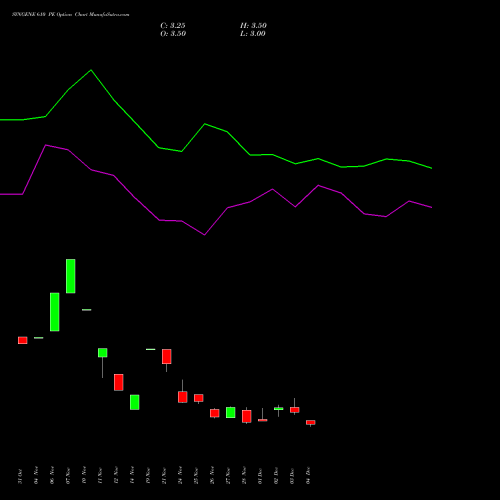The height and width of the screenshot is (500, 500).
Task: Click the 06 Nov date label
Action: click(x=52, y=475)
